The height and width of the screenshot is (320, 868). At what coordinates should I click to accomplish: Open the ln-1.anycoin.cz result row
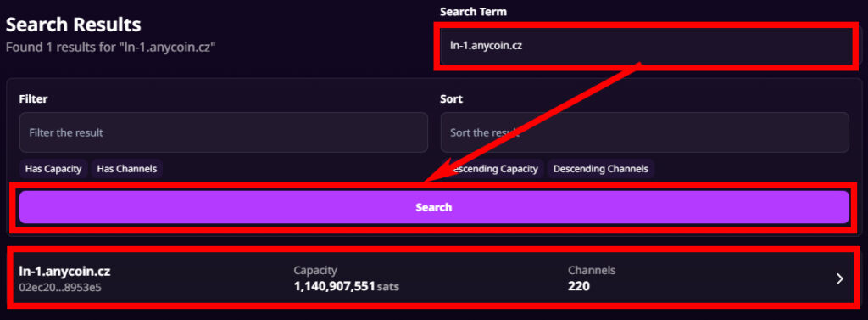tap(434, 278)
